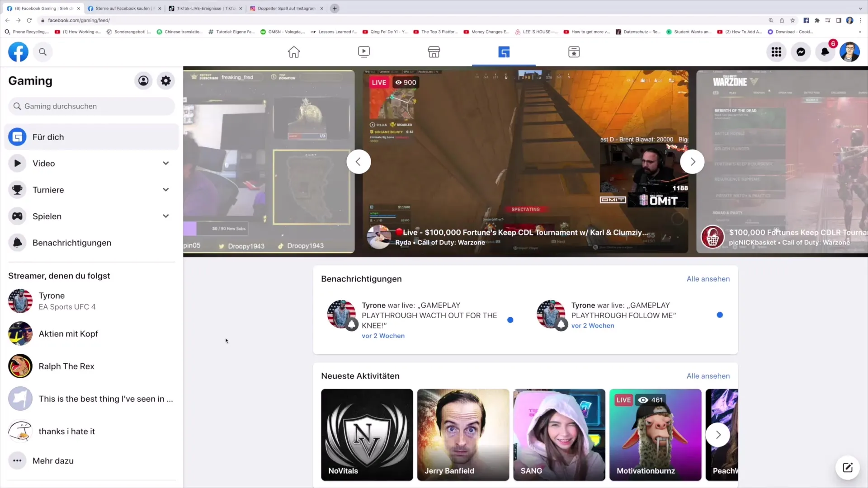The width and height of the screenshot is (868, 488).
Task: Go to the Home feed icon
Action: (x=294, y=52)
